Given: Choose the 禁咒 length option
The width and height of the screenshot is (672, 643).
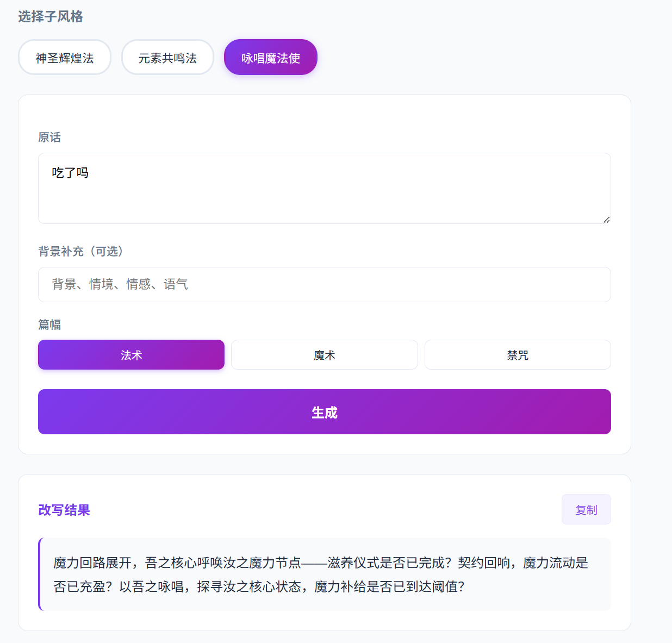Looking at the screenshot, I should [518, 355].
